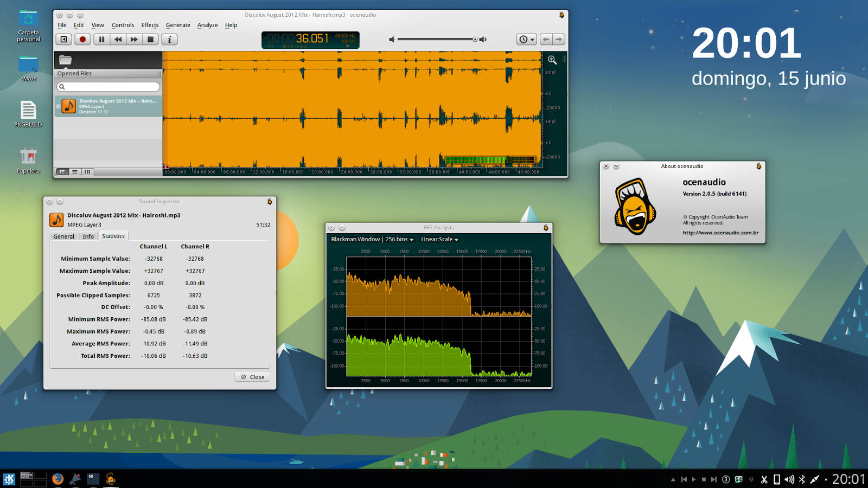This screenshot has width=868, height=488.
Task: Click the Bluetooth icon in system tray
Action: [802, 479]
